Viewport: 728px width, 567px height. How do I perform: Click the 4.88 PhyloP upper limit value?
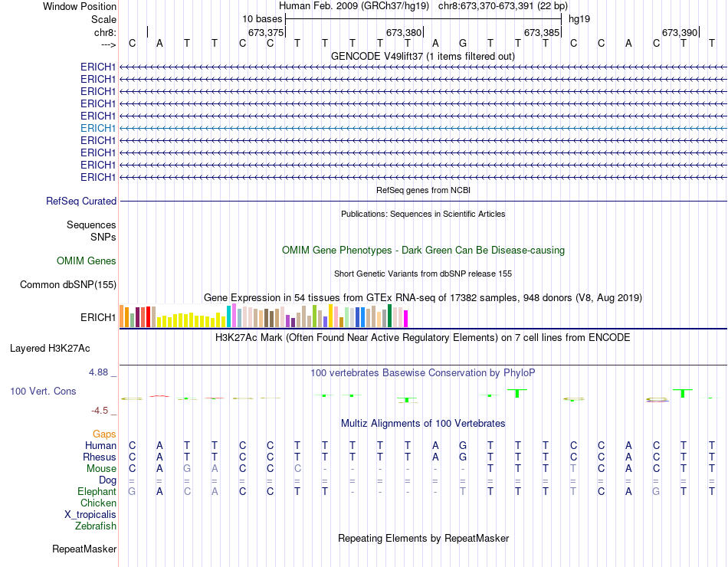98,372
